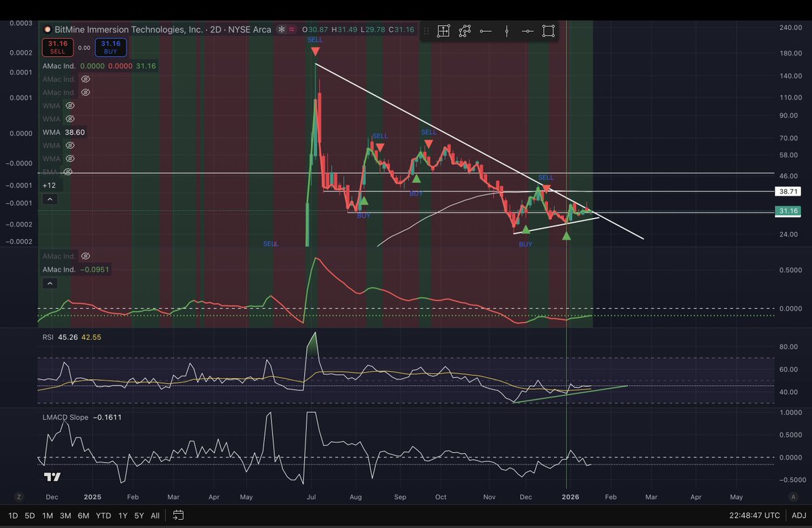
Task: Select AMac Ind. 0.0000 0.0000 31.16 legend
Action: click(x=99, y=66)
